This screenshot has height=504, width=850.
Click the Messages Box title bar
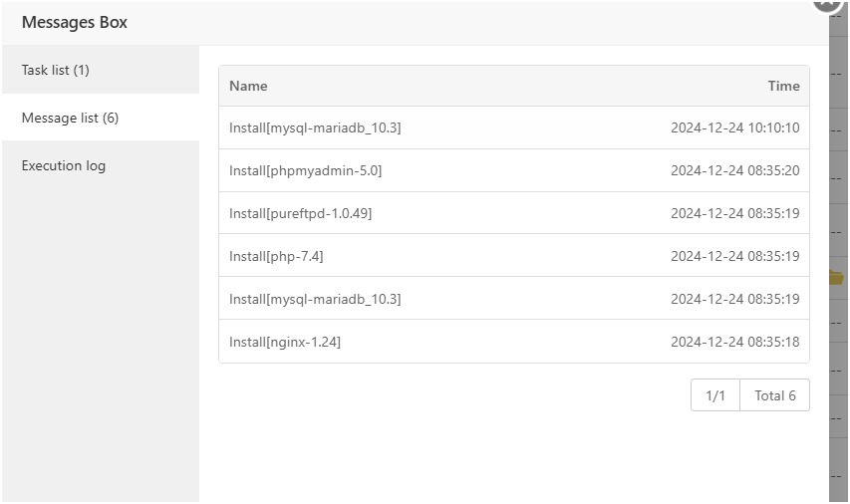point(399,22)
